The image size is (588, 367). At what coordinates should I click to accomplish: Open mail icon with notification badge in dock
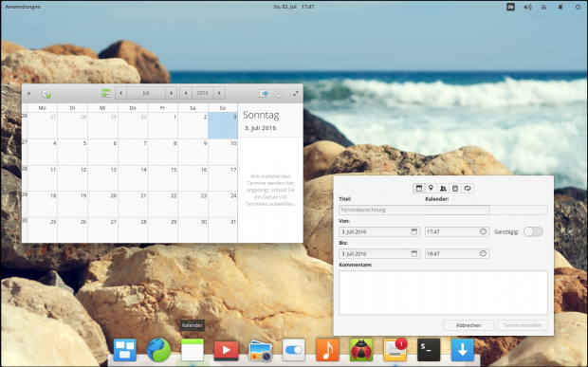(395, 349)
